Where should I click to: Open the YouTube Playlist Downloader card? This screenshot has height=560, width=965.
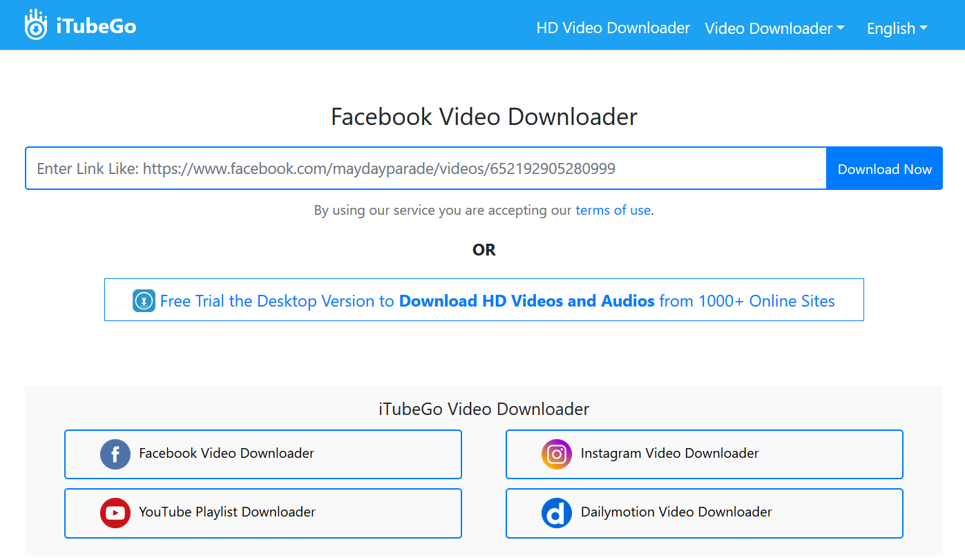pyautogui.click(x=263, y=513)
